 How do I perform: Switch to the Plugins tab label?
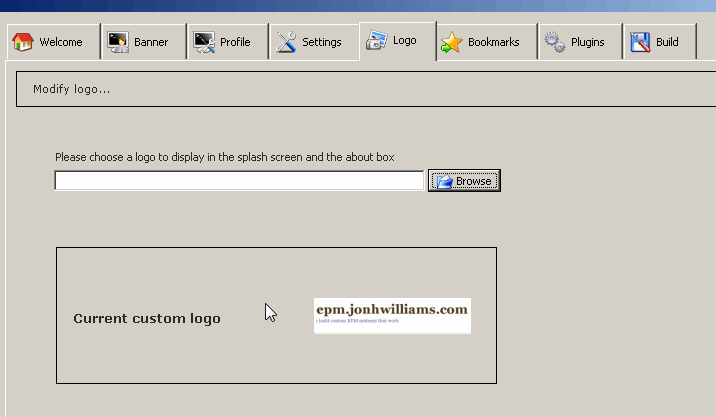point(588,43)
